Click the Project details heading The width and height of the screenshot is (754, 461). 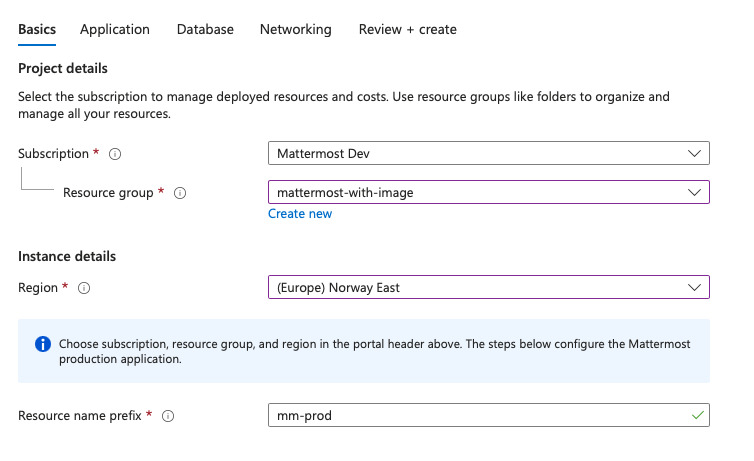pyautogui.click(x=63, y=68)
